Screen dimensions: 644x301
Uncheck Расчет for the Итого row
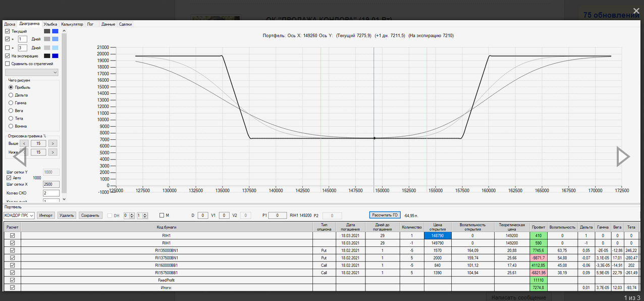tap(13, 287)
